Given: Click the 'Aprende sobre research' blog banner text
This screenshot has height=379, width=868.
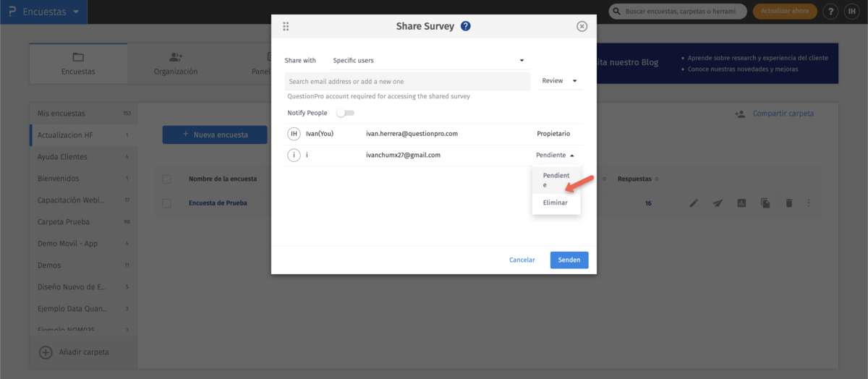Looking at the screenshot, I should (x=758, y=58).
